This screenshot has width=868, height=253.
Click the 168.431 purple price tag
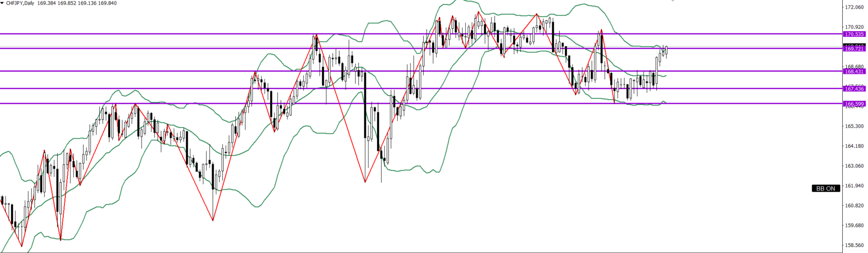point(854,72)
